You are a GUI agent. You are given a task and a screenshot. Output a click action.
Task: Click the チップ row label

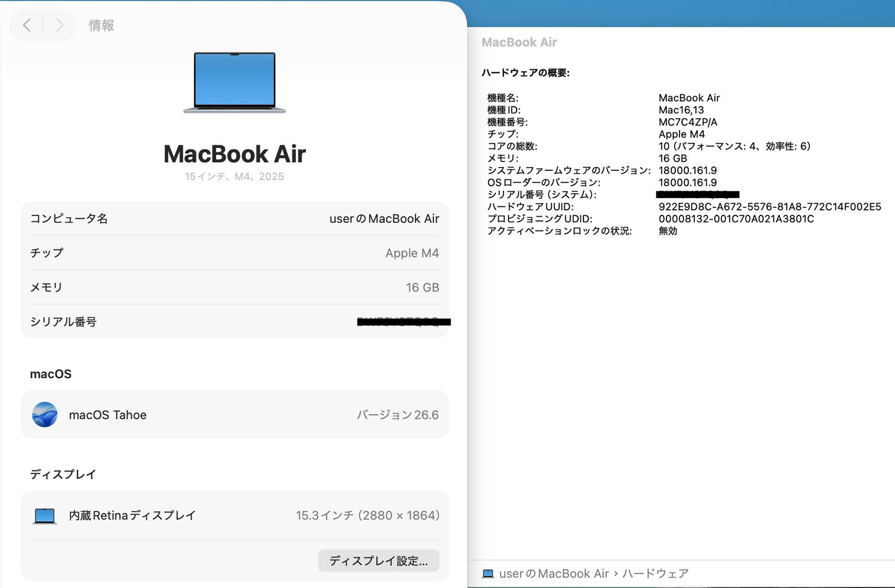47,253
